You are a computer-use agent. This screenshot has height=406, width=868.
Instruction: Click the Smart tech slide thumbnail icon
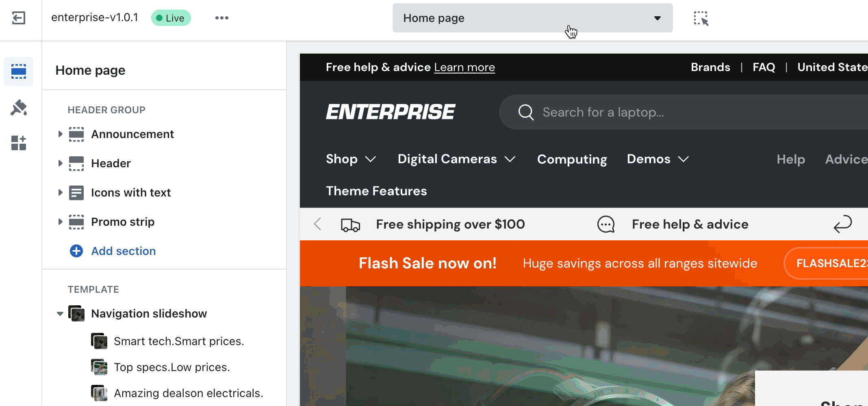[99, 341]
